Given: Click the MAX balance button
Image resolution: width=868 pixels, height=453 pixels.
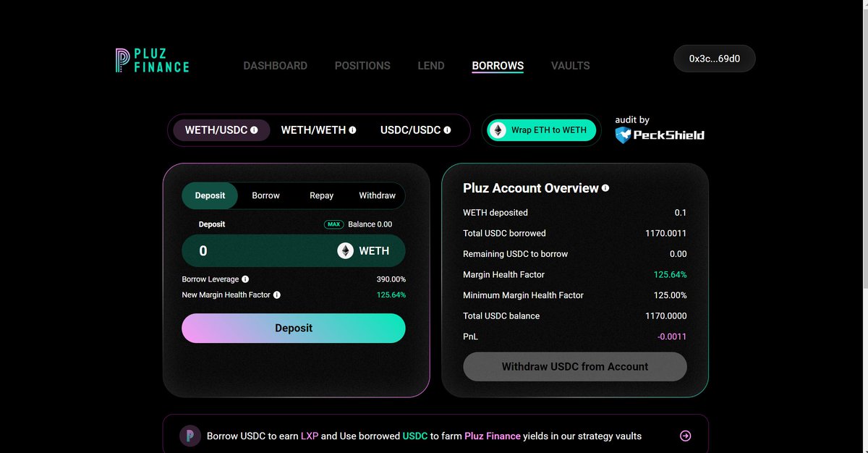Looking at the screenshot, I should (333, 224).
